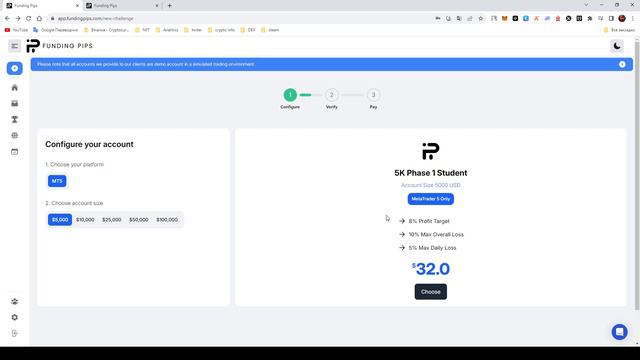The width and height of the screenshot is (640, 360).
Task: Click the Choose button
Action: pos(431,292)
